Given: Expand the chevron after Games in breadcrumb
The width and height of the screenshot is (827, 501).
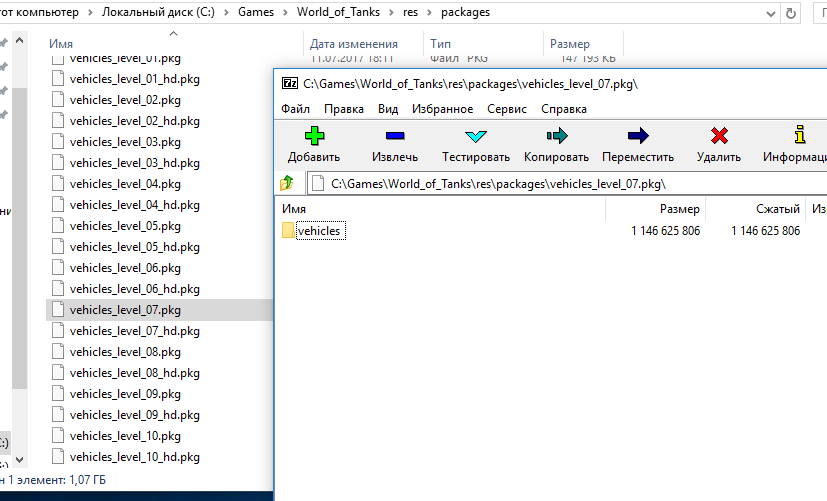Looking at the screenshot, I should pos(285,13).
